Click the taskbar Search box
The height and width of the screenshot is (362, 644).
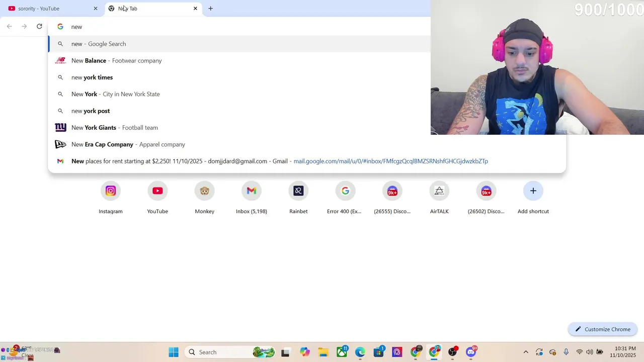(230, 352)
